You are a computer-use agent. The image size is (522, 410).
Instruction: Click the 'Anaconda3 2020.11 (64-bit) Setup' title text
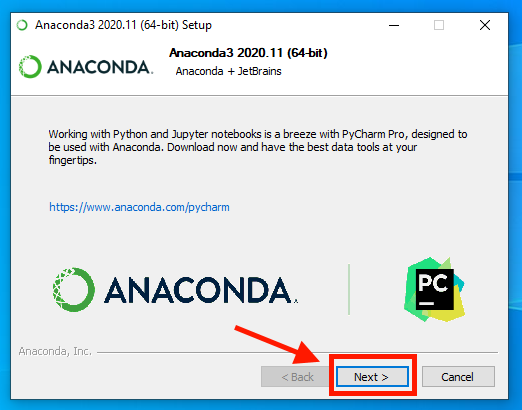click(123, 25)
